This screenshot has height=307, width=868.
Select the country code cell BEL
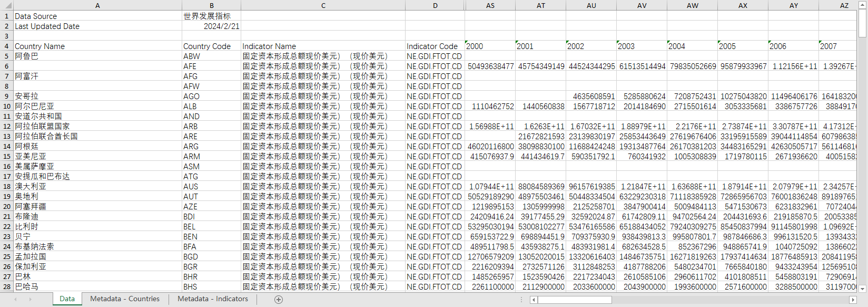tap(211, 226)
